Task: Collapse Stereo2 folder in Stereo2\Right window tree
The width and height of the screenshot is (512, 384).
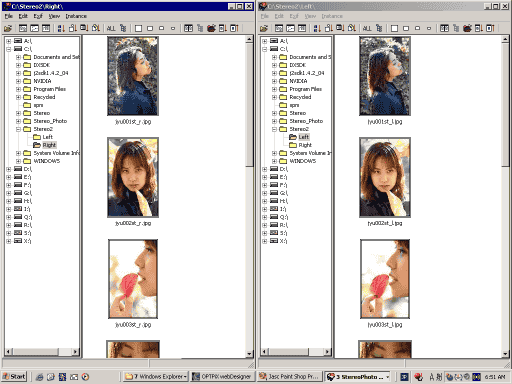Action: click(x=18, y=129)
